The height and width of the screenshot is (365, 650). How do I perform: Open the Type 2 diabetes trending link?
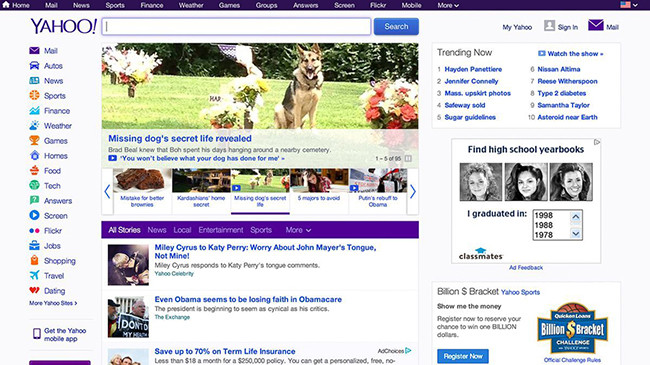[x=562, y=93]
